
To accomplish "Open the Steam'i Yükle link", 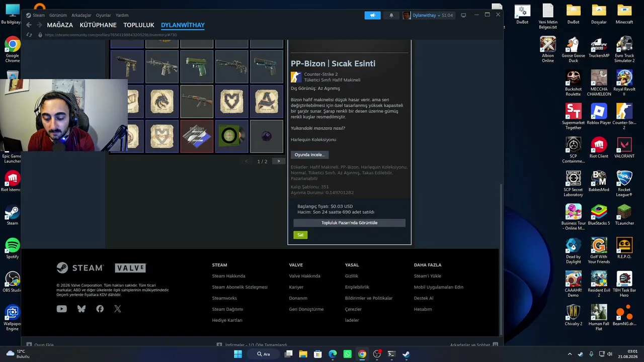I will (428, 276).
